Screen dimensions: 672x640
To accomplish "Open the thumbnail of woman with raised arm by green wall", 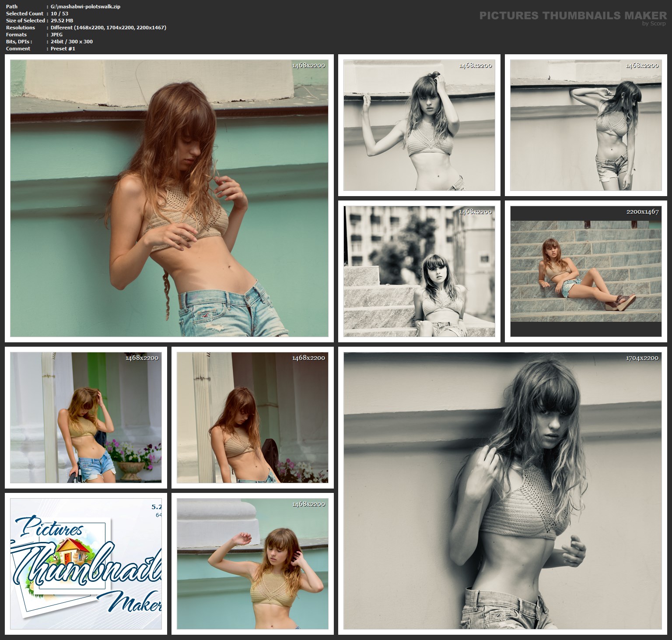I will point(252,564).
